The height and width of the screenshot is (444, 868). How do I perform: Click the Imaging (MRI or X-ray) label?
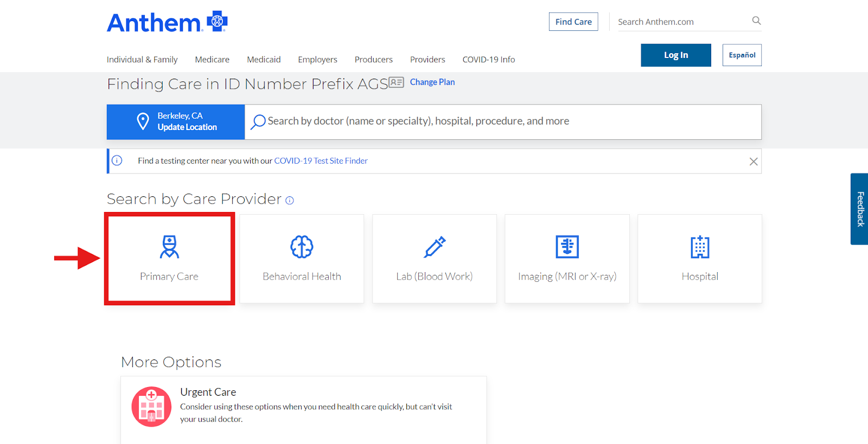coord(567,276)
